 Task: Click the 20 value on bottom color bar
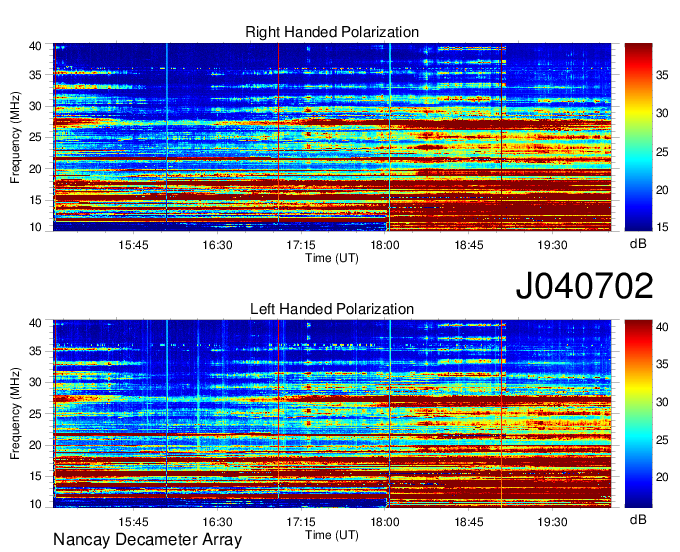[x=662, y=477]
